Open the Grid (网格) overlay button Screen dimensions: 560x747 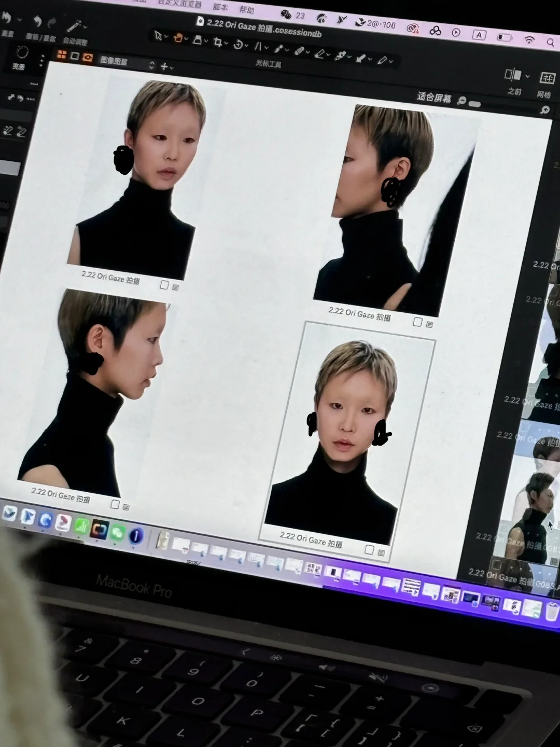coord(548,78)
